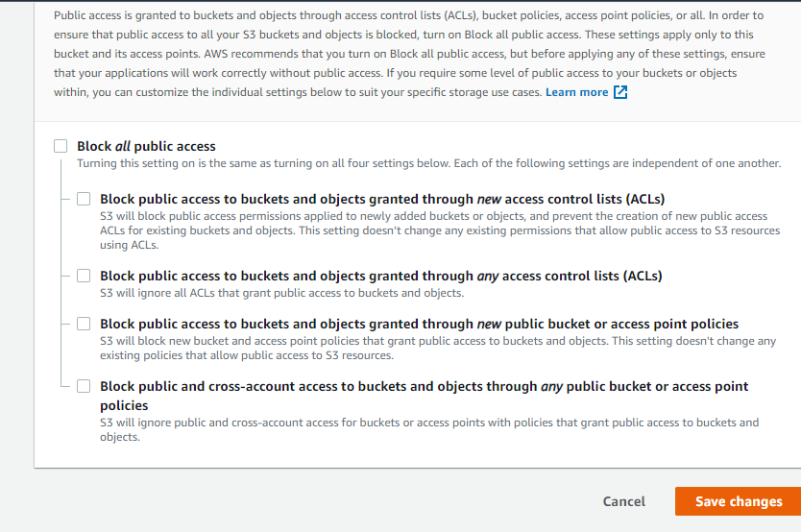Click the 'granted through new access control lists' heading
The image size is (801, 532).
(382, 199)
